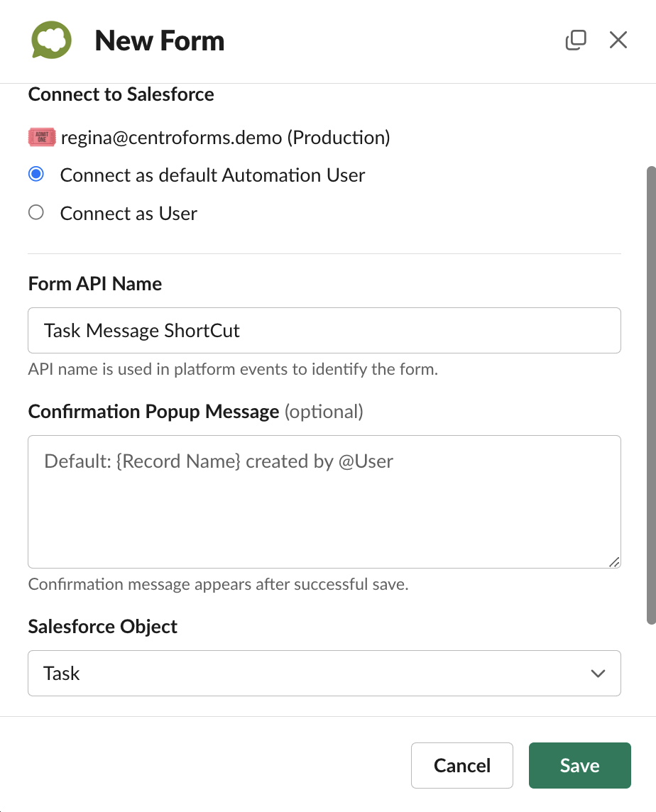656x812 pixels.
Task: Open the Salesforce Object dropdown showing Task
Action: [x=324, y=673]
